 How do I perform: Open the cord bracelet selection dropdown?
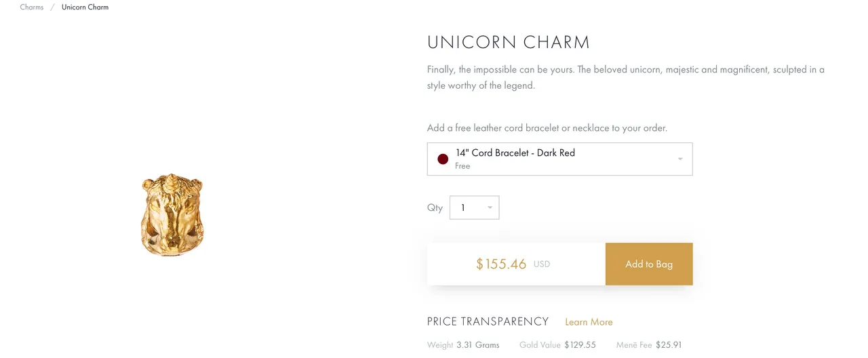coord(559,159)
